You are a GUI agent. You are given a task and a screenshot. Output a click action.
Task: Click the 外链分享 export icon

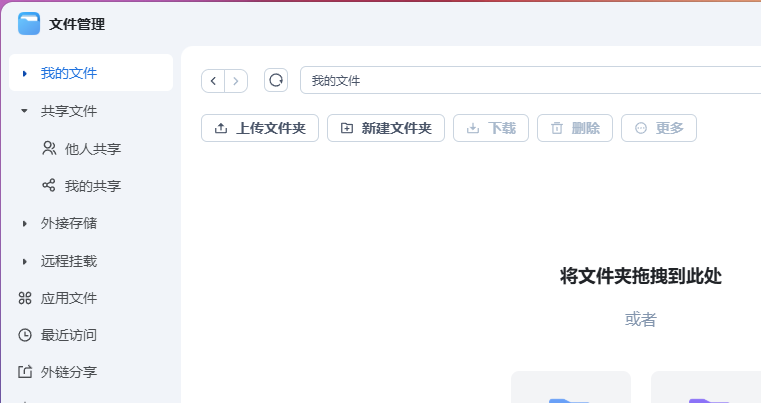coord(25,372)
